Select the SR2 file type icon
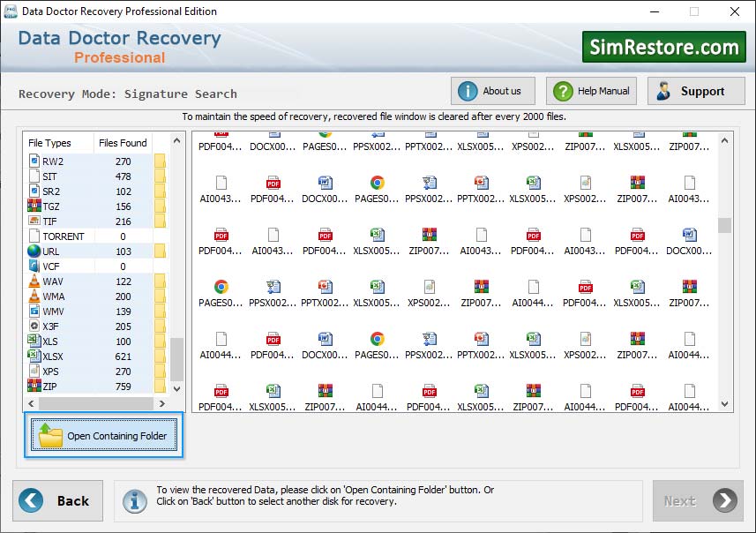This screenshot has width=756, height=533. point(34,191)
